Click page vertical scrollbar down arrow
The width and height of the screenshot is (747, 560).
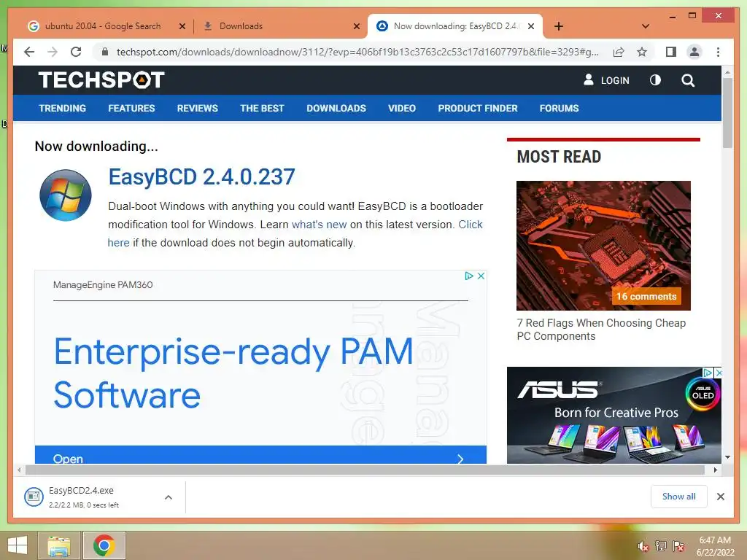pyautogui.click(x=727, y=457)
